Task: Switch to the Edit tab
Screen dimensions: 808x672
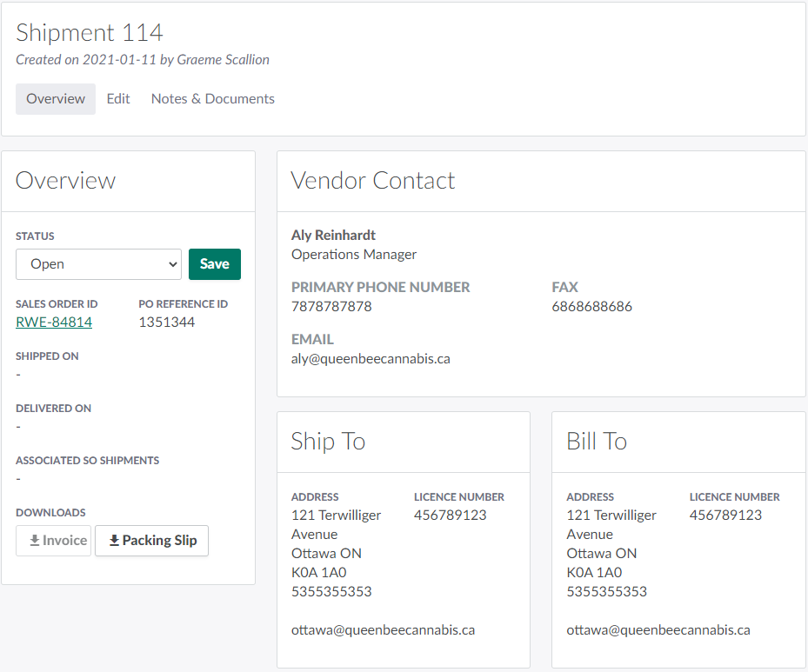Action: (x=118, y=99)
